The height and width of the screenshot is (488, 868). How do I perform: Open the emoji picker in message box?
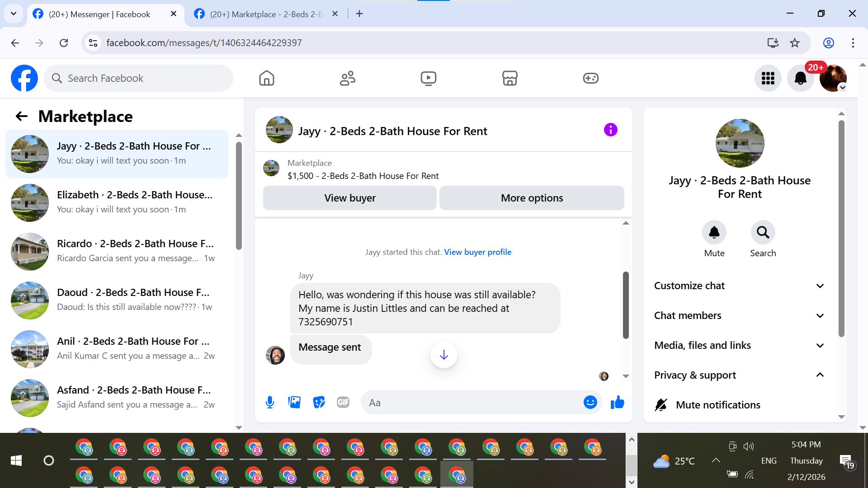pyautogui.click(x=590, y=402)
